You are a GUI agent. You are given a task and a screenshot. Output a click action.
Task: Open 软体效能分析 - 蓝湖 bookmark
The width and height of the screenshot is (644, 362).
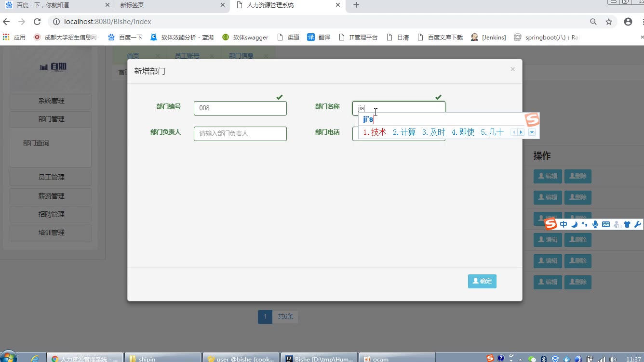182,37
